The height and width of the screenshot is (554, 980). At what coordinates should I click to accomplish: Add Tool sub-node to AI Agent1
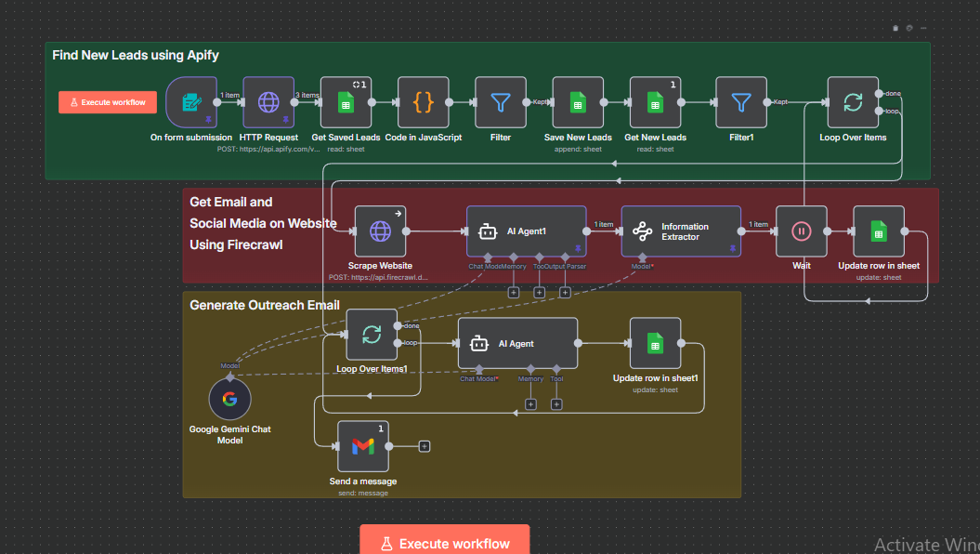[540, 292]
